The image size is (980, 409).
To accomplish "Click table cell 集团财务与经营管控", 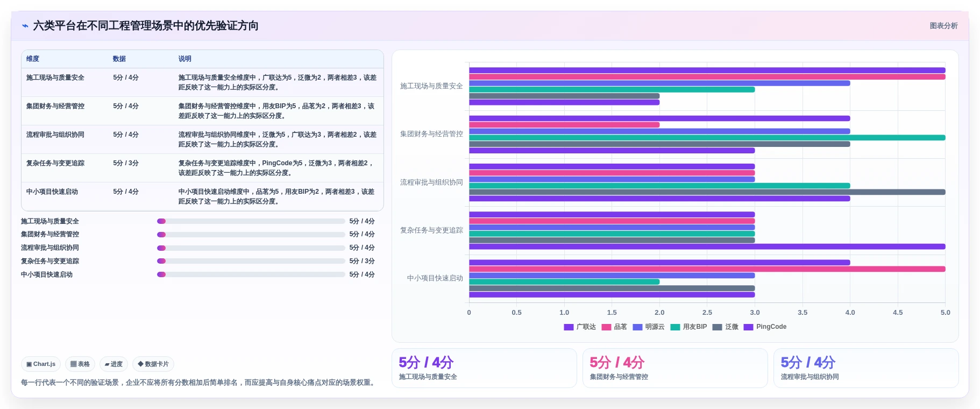I will tap(55, 107).
